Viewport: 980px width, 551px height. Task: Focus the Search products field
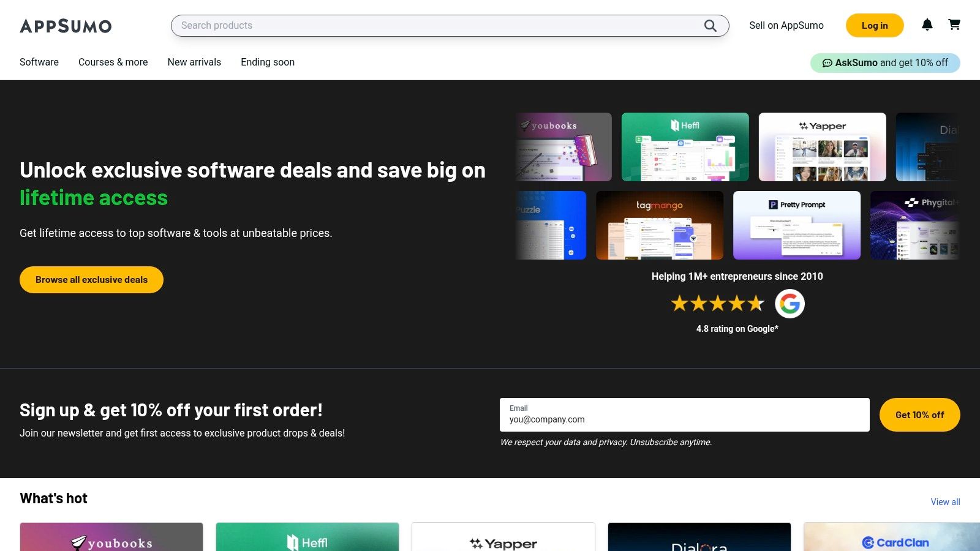point(438,26)
